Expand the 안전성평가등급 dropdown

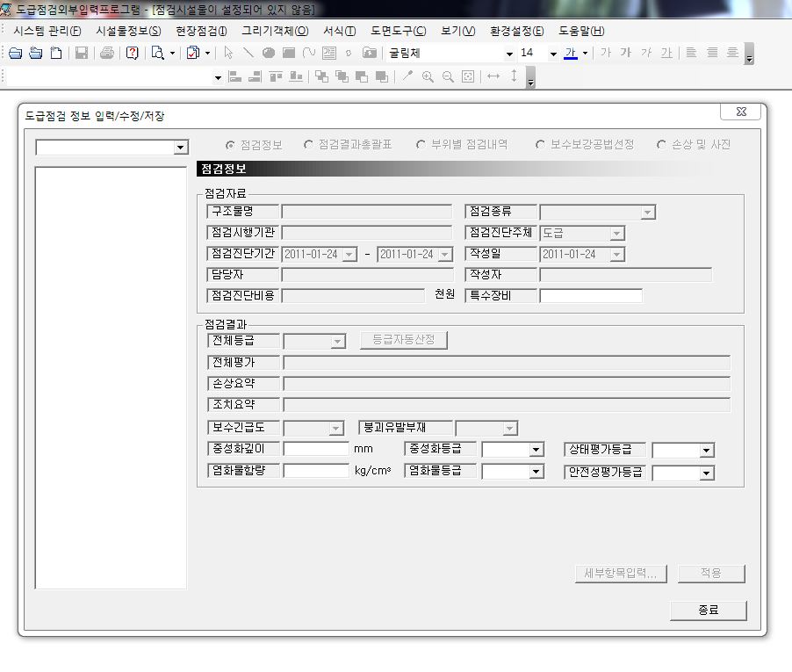click(706, 473)
